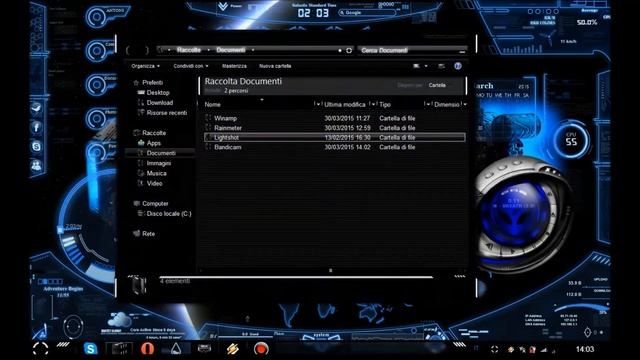Viewport: 640px width, 360px height.
Task: Click the taskbar clock showing 14:03
Action: [584, 349]
